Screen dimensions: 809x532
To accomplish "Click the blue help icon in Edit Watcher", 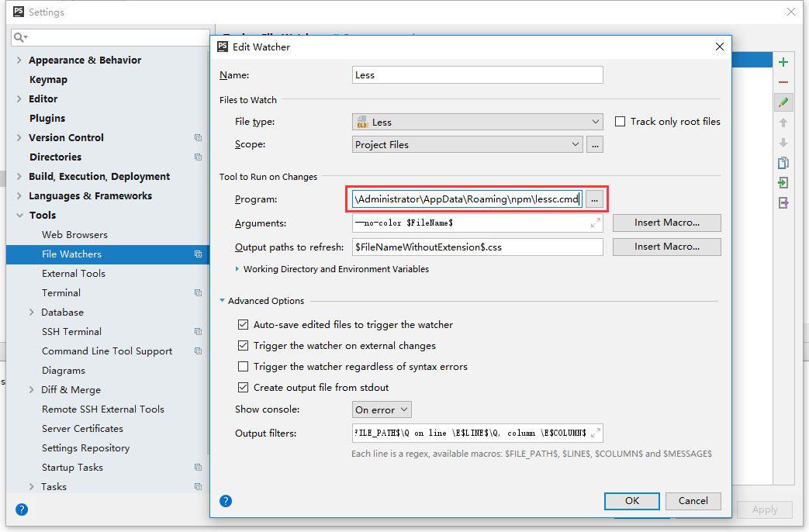I will pos(226,501).
